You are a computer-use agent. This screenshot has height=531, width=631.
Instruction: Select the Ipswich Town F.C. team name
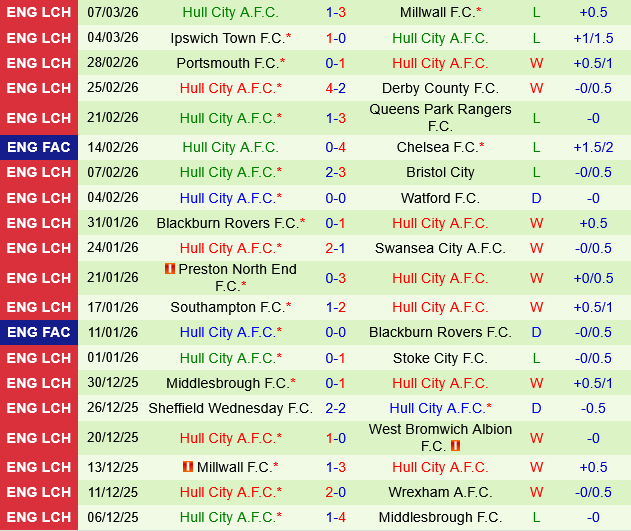tap(227, 38)
